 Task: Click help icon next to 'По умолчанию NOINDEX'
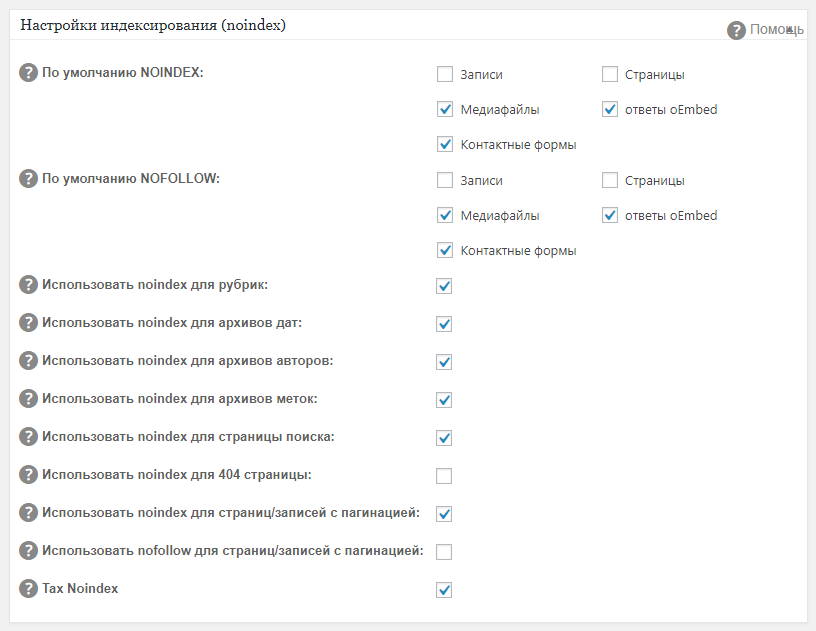tap(29, 72)
